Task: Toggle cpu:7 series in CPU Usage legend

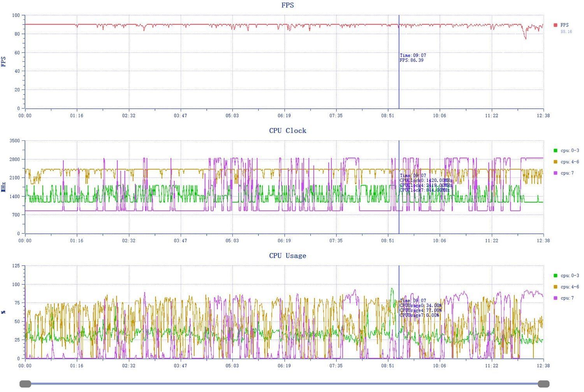Action: click(x=567, y=298)
